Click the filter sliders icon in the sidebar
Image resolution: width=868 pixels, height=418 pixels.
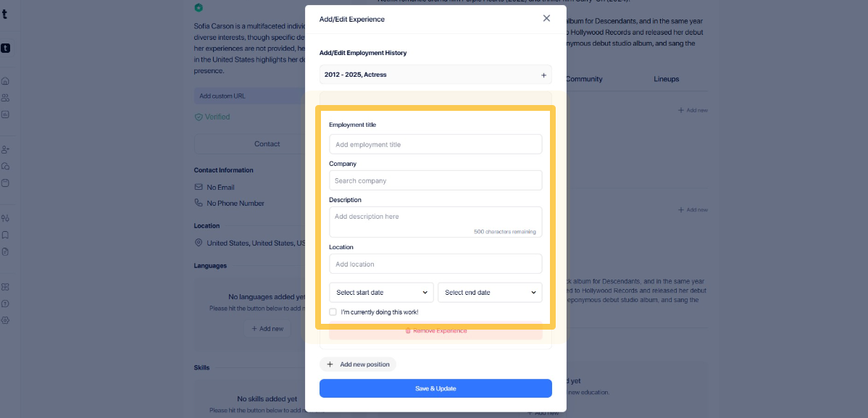click(x=6, y=218)
